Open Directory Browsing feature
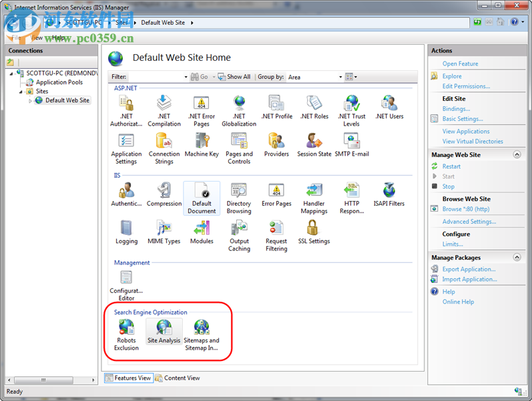 [239, 198]
